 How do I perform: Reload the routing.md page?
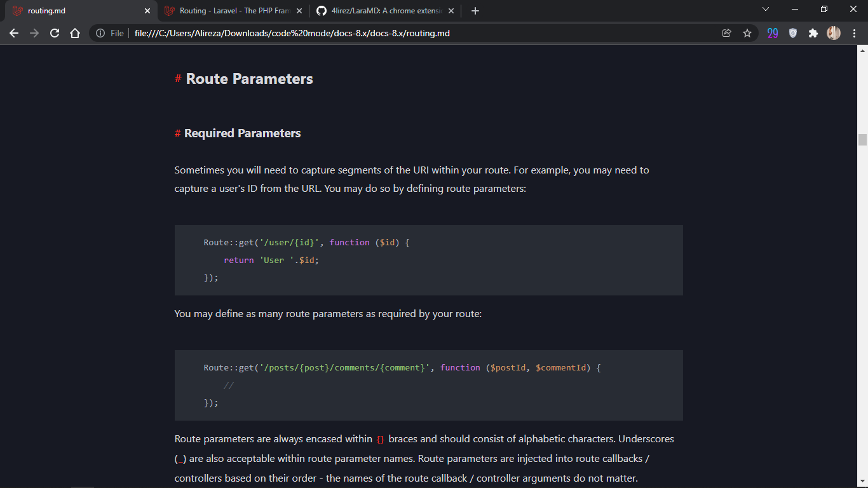point(55,33)
